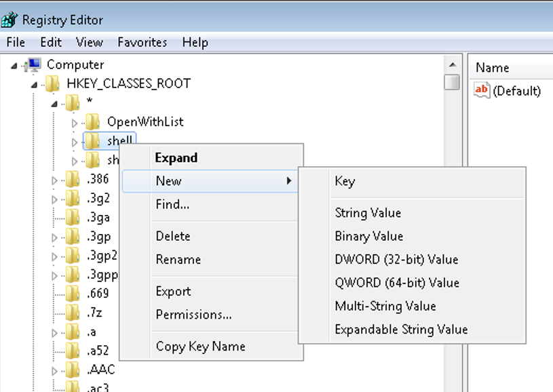Open the Edit menu
Viewport: 553px width, 392px height.
(51, 42)
